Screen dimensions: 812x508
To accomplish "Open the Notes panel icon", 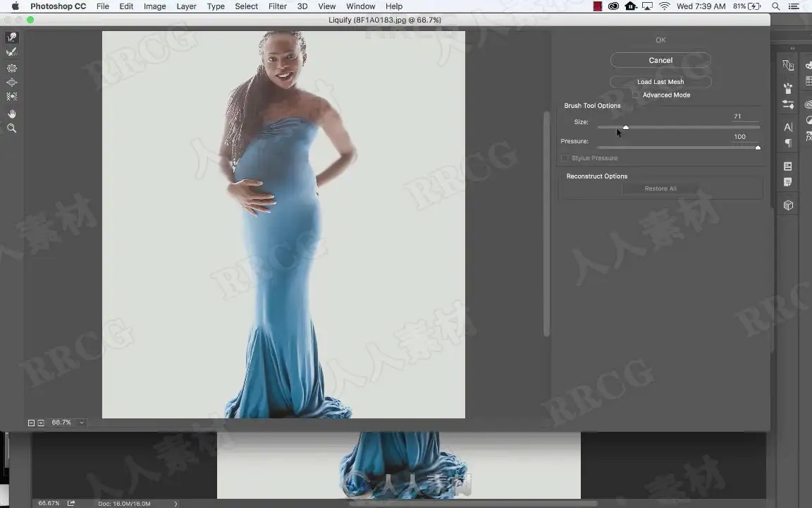I will point(788,182).
